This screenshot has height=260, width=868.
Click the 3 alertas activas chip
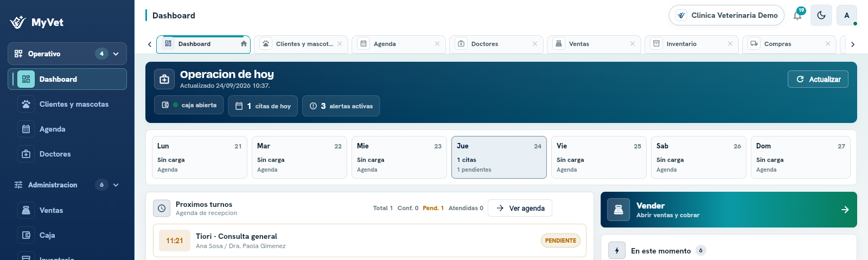(341, 106)
